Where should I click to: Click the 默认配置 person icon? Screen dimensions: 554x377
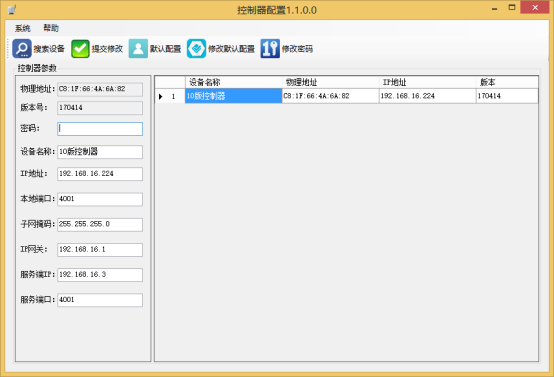tap(138, 48)
